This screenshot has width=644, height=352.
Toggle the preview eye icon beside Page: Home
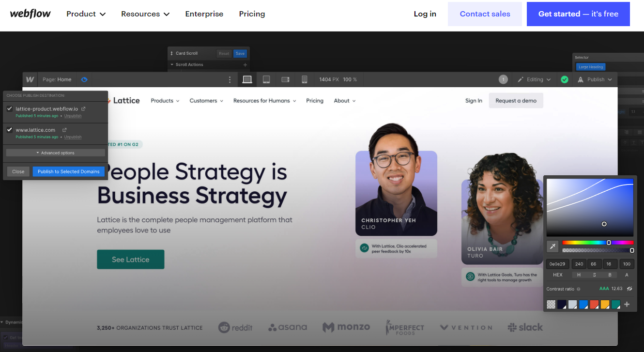click(x=84, y=79)
